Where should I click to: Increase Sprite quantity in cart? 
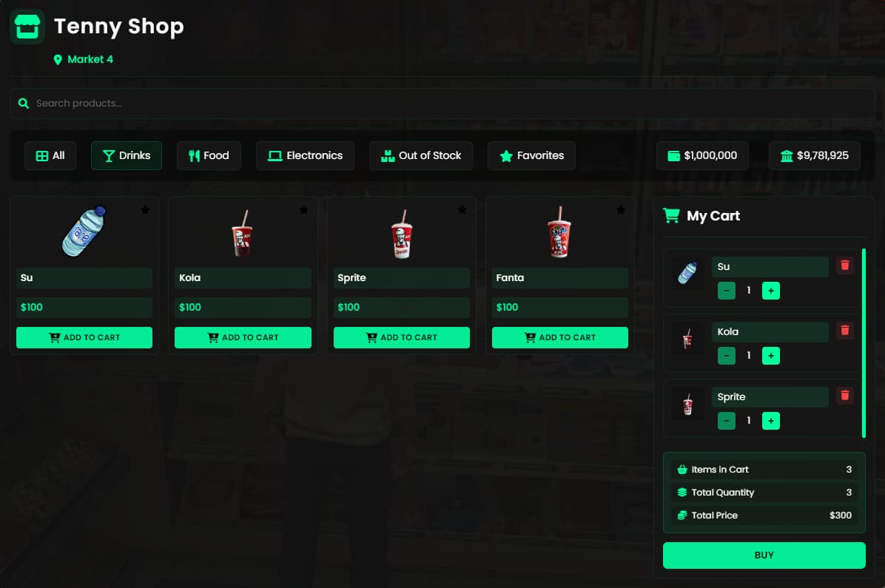click(770, 420)
